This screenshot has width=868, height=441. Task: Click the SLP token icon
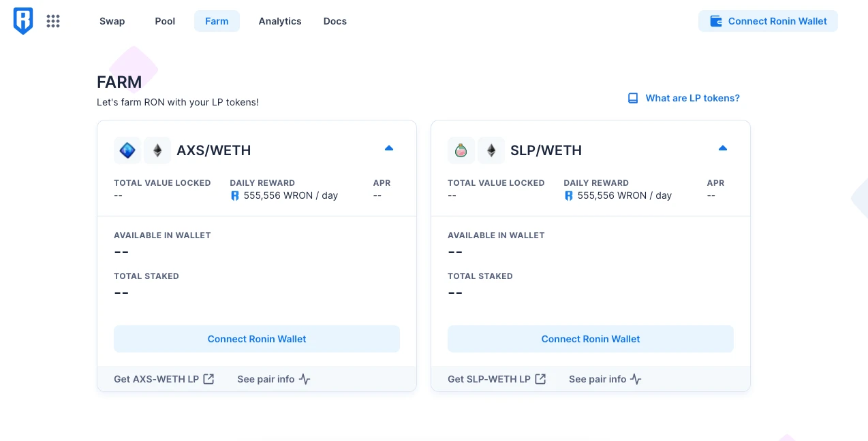tap(461, 150)
